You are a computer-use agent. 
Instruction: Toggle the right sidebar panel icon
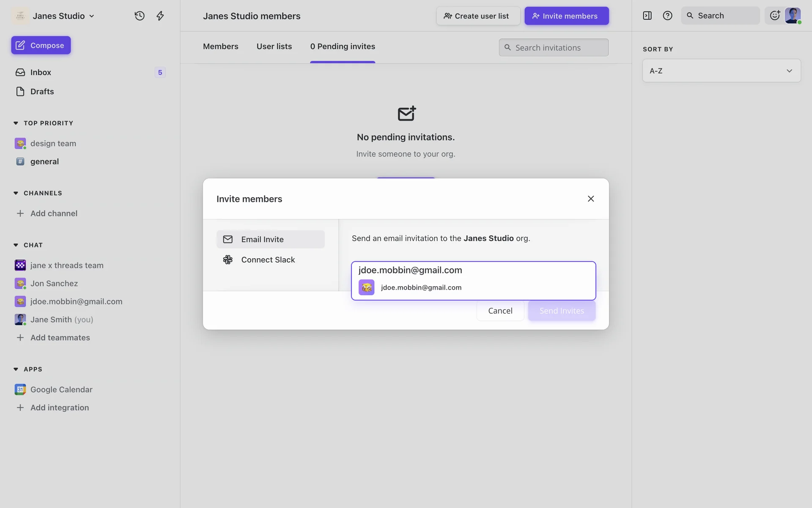click(x=647, y=16)
